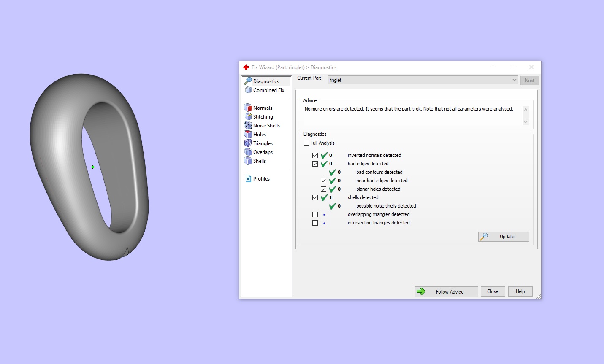Enable the Full Analysis checkbox
604x364 pixels.
[306, 143]
